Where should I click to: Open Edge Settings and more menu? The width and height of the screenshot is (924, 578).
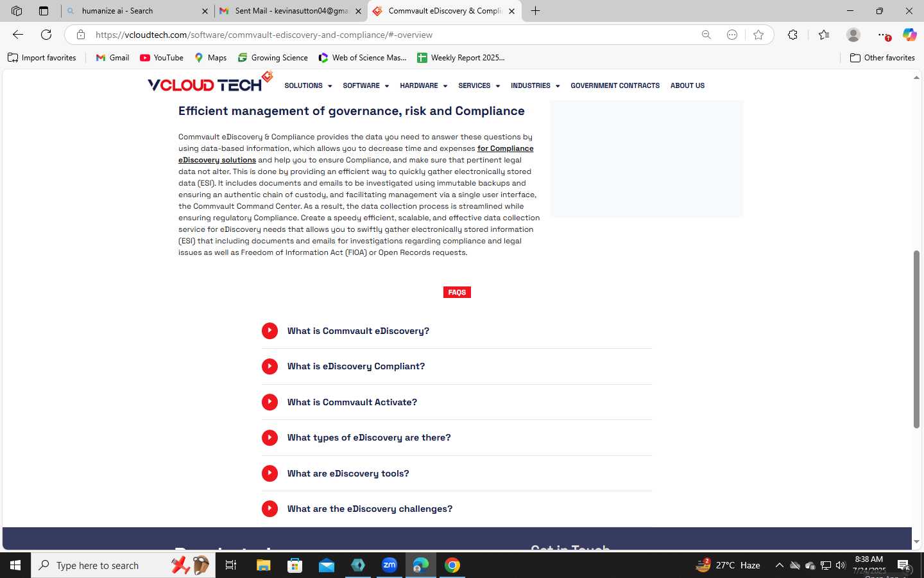coord(884,35)
